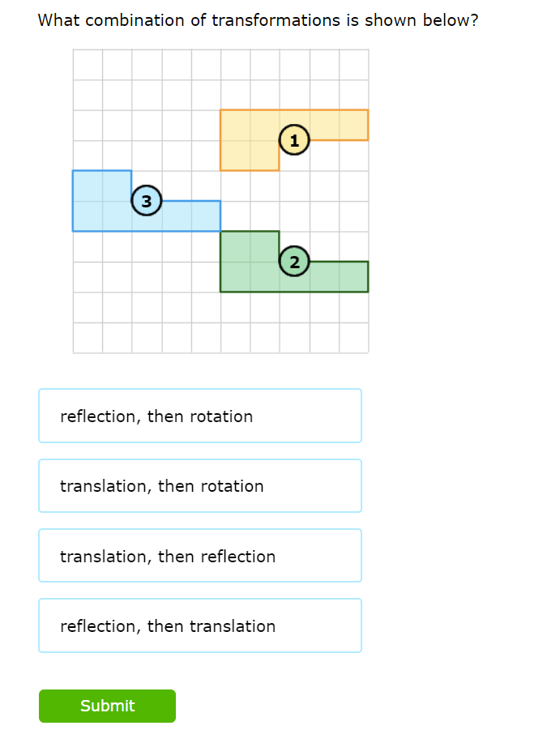Screen dimensions: 560x730
Task: Click the top-left corner grid cell
Action: [88, 65]
